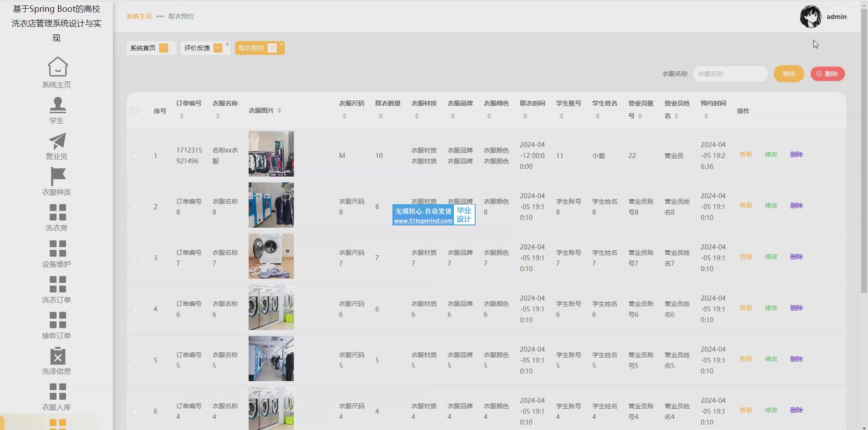Check the row 3 checkbox

coord(134,258)
